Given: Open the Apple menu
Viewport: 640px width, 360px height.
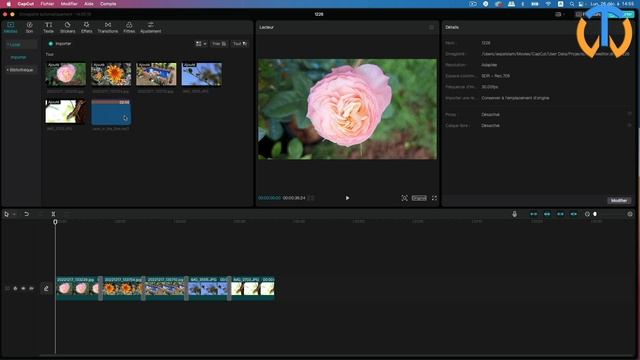Looking at the screenshot, I should pyautogui.click(x=8, y=4).
